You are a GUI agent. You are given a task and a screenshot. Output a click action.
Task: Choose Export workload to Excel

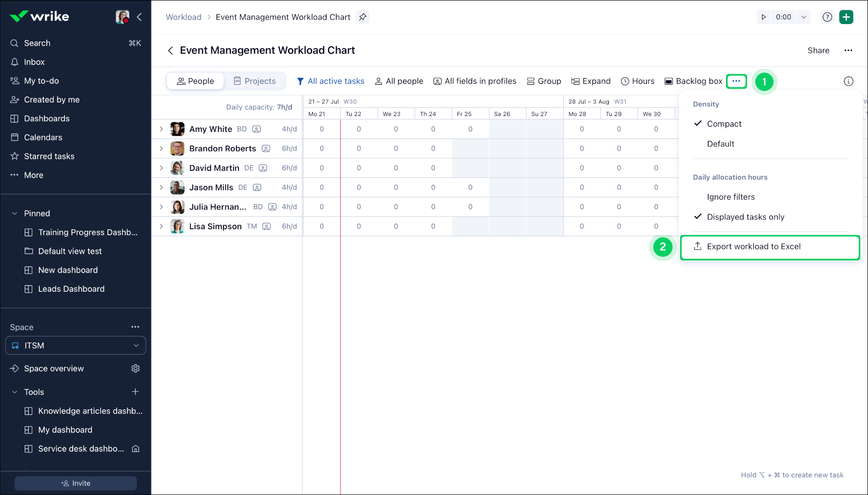[753, 247]
